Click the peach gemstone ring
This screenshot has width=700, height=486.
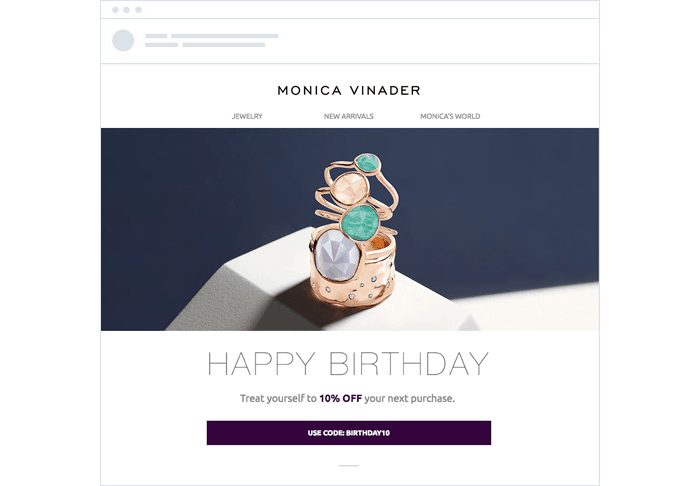(x=350, y=188)
